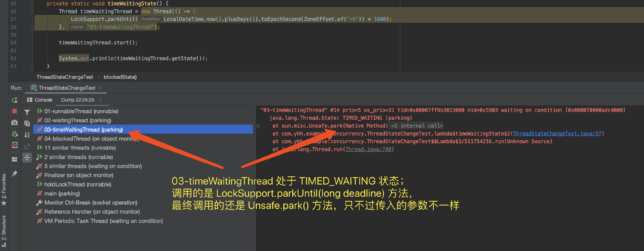
Task: Open the Favorites tool window tab
Action: click(x=4, y=189)
